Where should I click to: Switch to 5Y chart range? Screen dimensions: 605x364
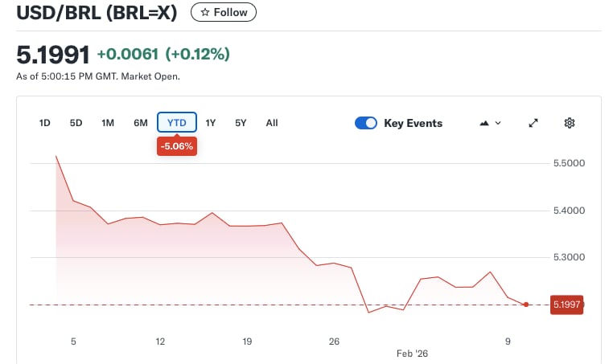241,123
